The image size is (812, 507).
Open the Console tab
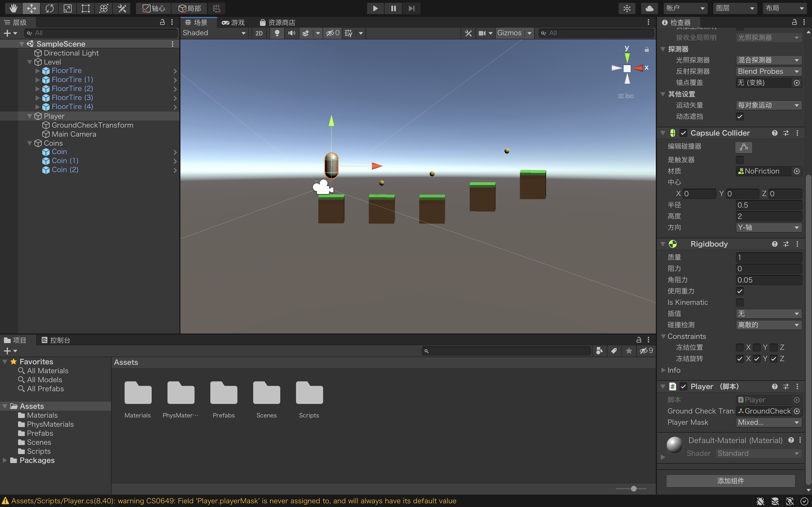[x=56, y=340]
